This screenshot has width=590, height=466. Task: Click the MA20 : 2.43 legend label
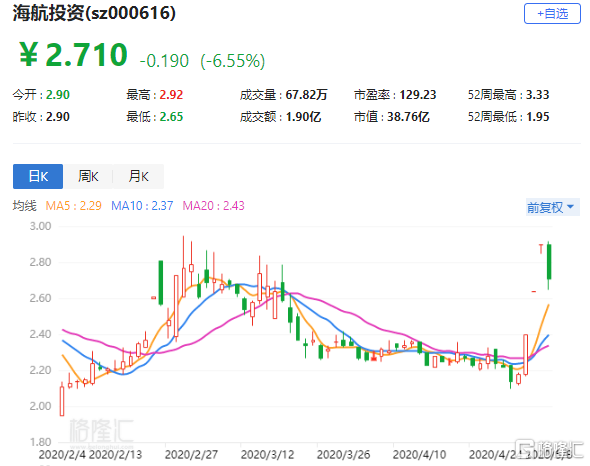click(x=213, y=206)
